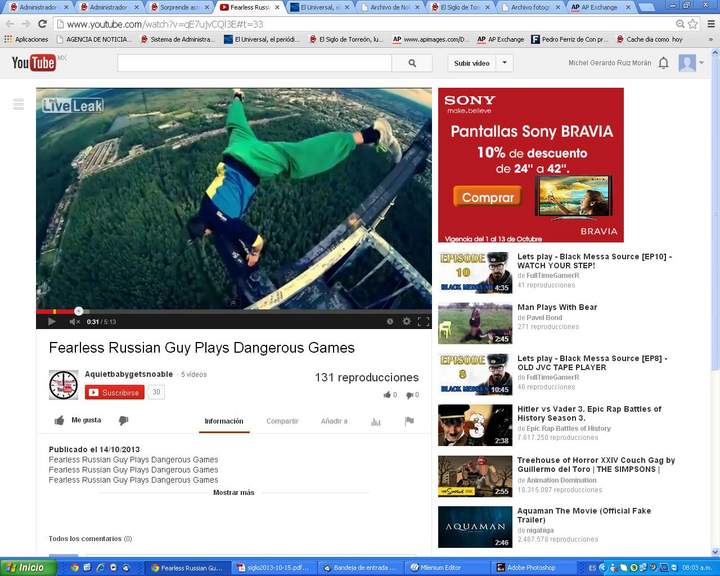720x576 pixels.
Task: Open the YouTube guide menu icon
Action: [x=18, y=104]
